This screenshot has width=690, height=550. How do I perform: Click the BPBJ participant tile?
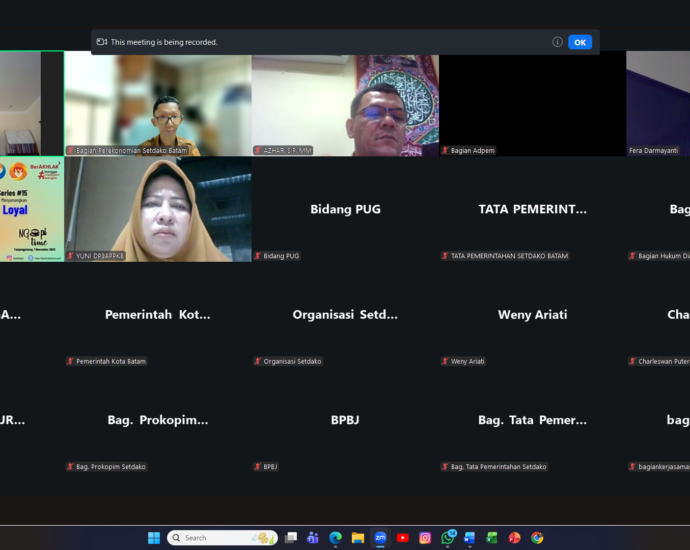[345, 420]
